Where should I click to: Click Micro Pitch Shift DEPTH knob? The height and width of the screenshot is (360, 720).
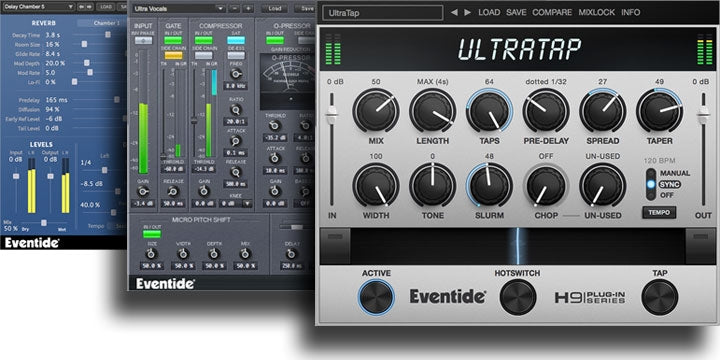pyautogui.click(x=214, y=254)
